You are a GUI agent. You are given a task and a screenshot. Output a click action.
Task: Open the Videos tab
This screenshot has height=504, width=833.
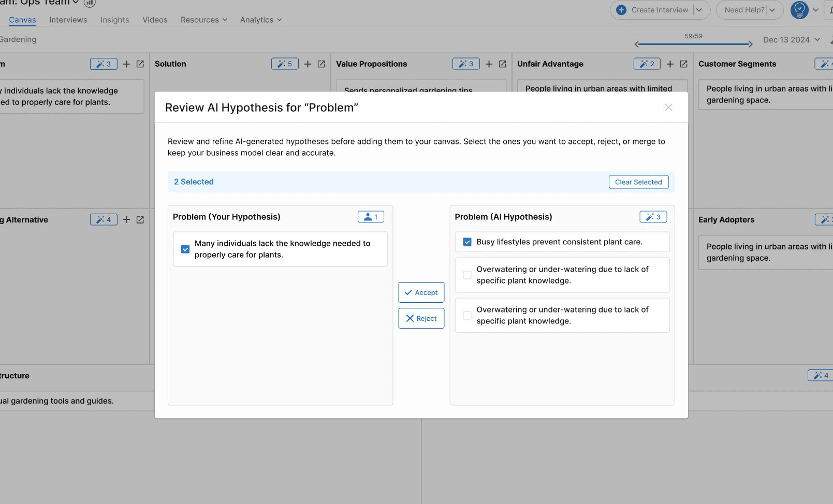tap(155, 20)
